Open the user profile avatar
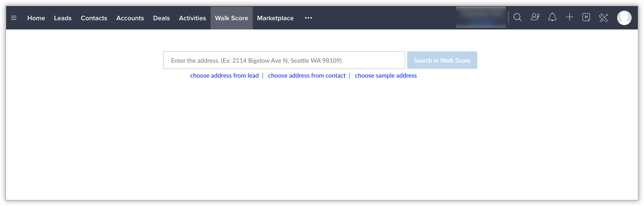Screen dimensions: 644x206 point(624,18)
